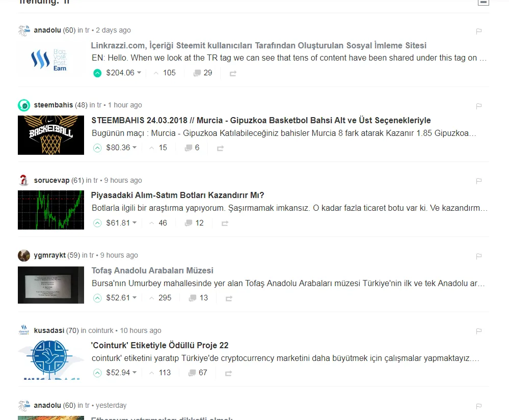Open the anadolu avatar on the Linkrazzi post

coord(24,31)
